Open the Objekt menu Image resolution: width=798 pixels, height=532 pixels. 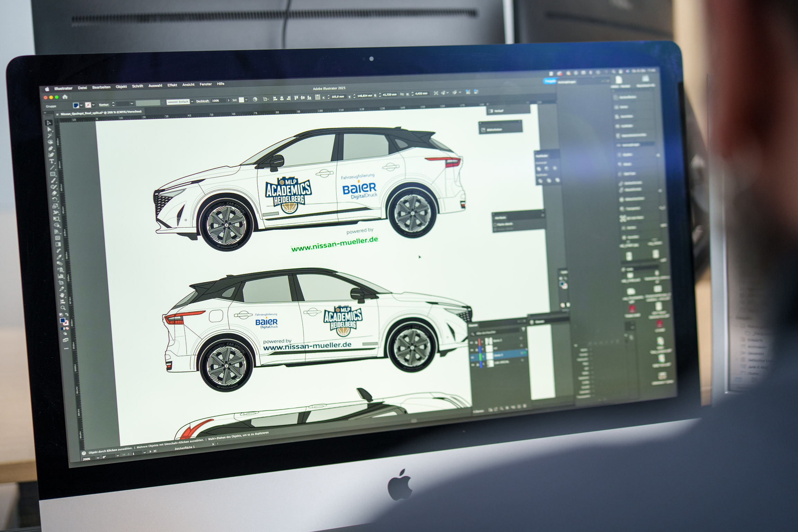(x=121, y=87)
